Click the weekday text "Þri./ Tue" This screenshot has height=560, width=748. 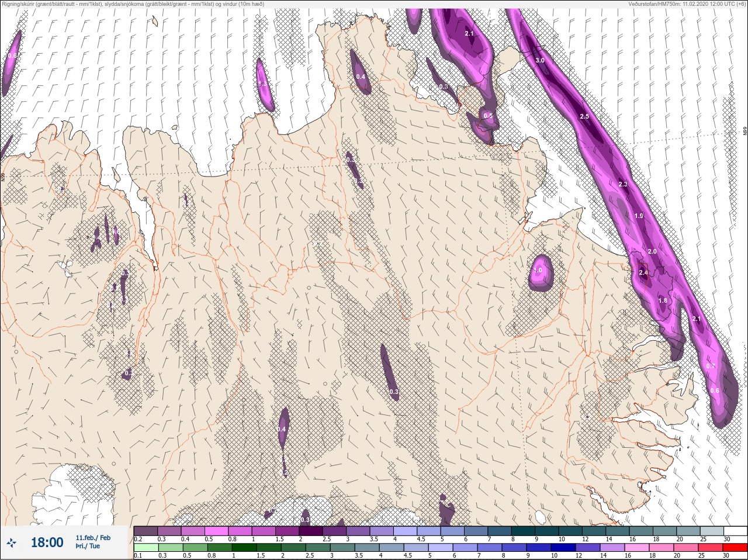tap(88, 546)
